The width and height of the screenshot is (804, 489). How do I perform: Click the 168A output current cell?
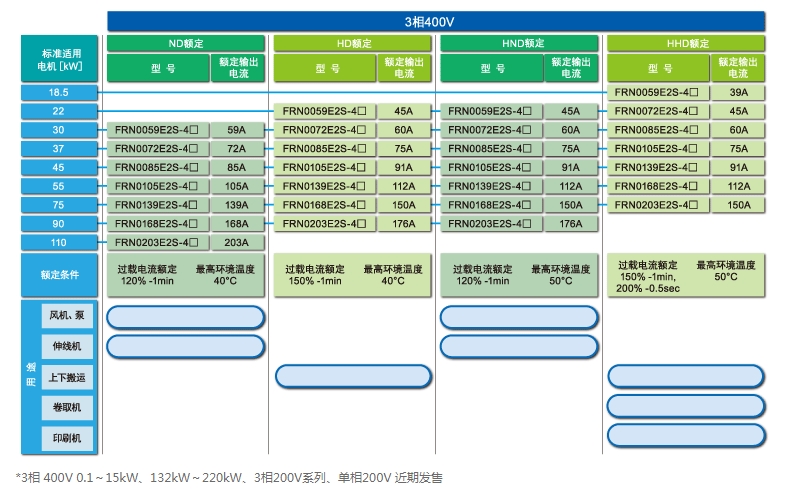click(236, 224)
